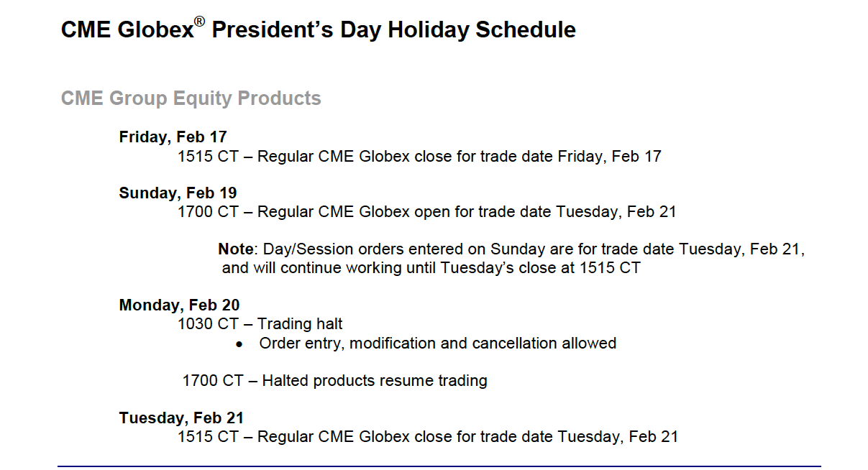Click the registered trademark symbol after Globex
This screenshot has width=868, height=470.
[199, 21]
